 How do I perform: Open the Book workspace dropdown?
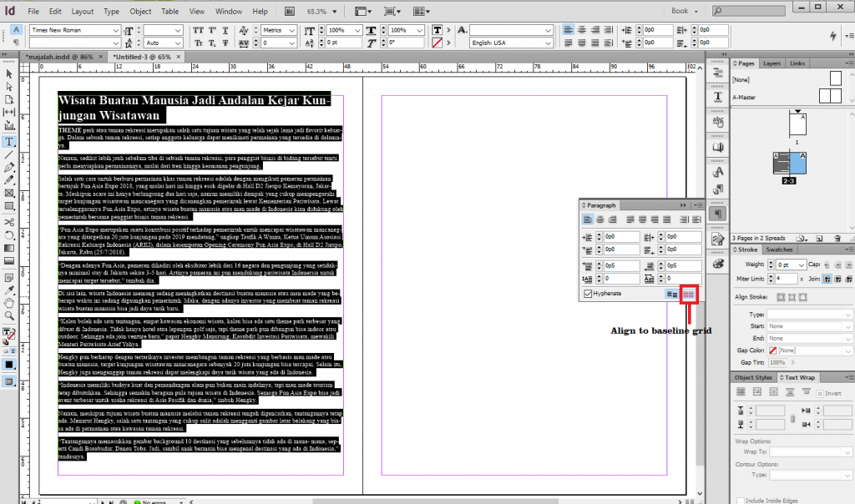(685, 11)
